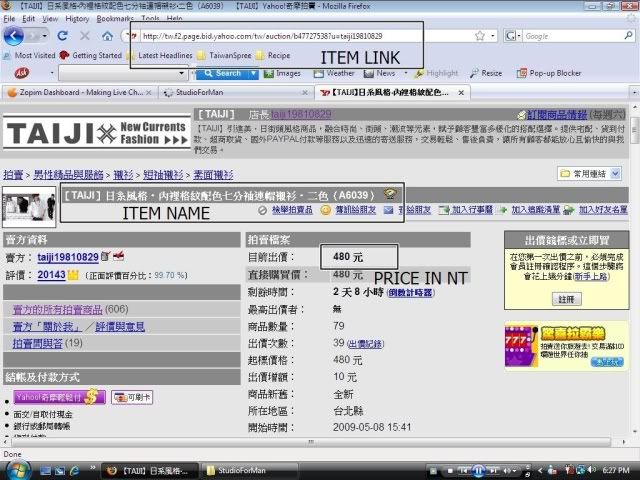
Task: Open the History menu
Action: point(77,19)
